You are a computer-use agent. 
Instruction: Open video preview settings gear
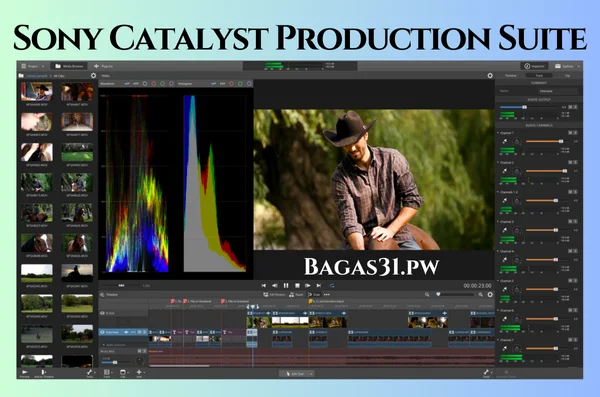click(x=490, y=76)
